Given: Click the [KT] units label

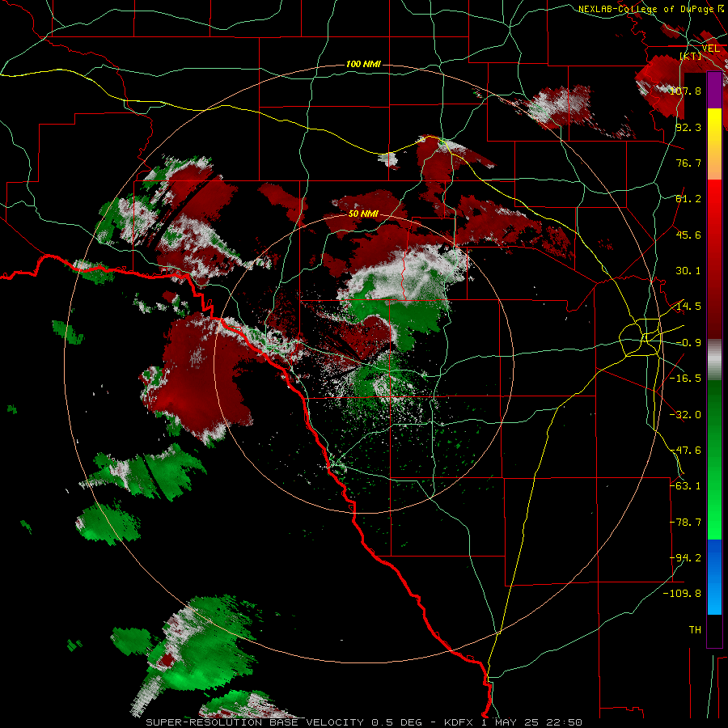Looking at the screenshot, I should coord(691,56).
